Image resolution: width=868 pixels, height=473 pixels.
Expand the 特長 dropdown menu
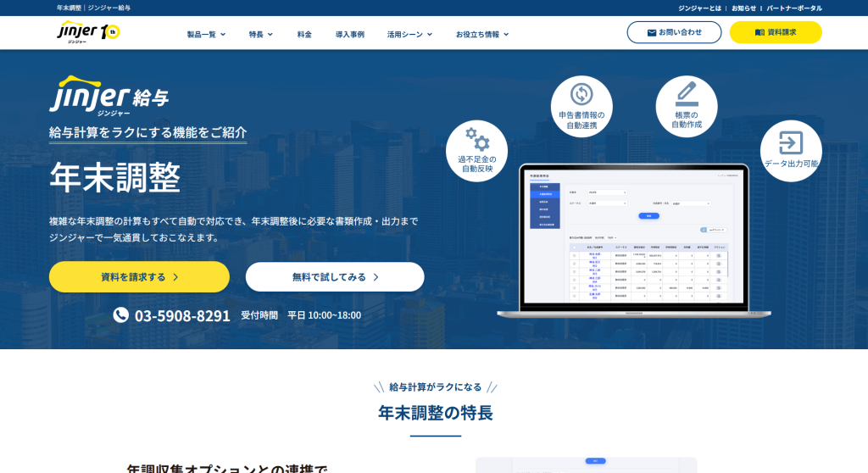(261, 35)
